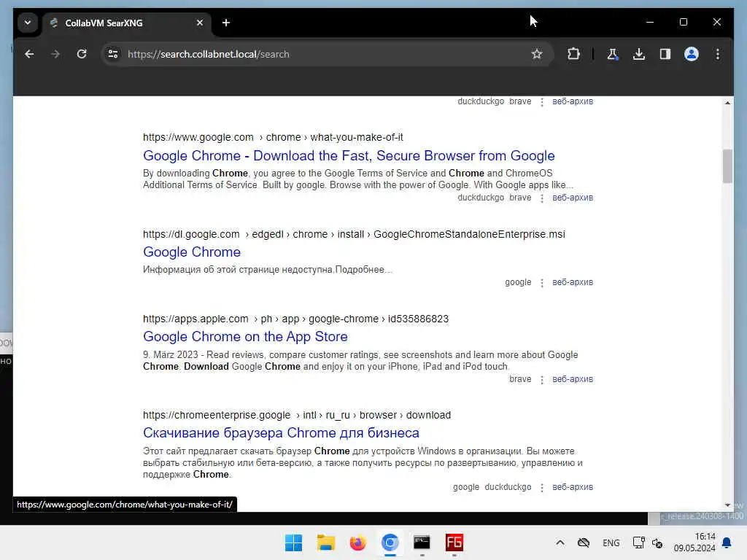Open site information icon in address bar
The width and height of the screenshot is (747, 560).
click(x=113, y=54)
